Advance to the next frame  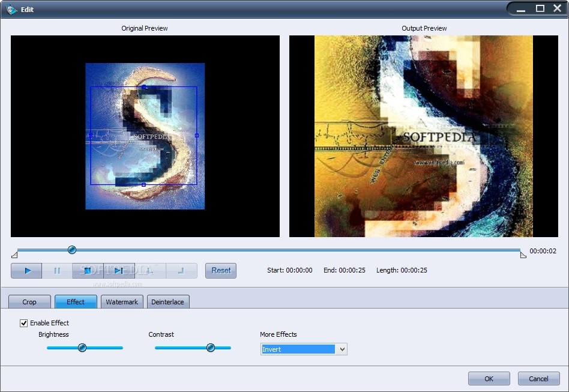[x=119, y=271]
